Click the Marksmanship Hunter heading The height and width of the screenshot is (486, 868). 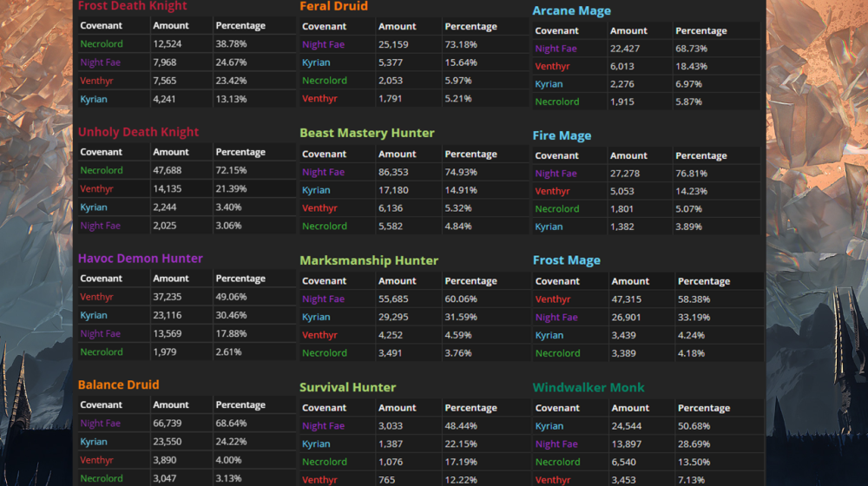tap(369, 260)
